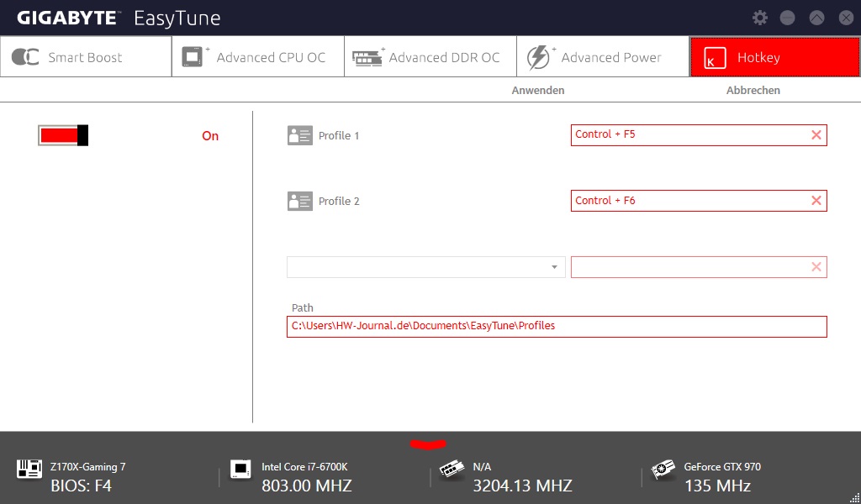Click the N/A memory label

tap(482, 467)
